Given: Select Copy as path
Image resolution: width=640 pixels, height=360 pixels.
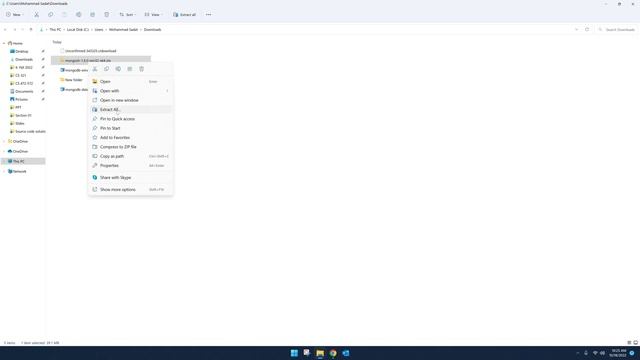Looking at the screenshot, I should (x=131, y=156).
